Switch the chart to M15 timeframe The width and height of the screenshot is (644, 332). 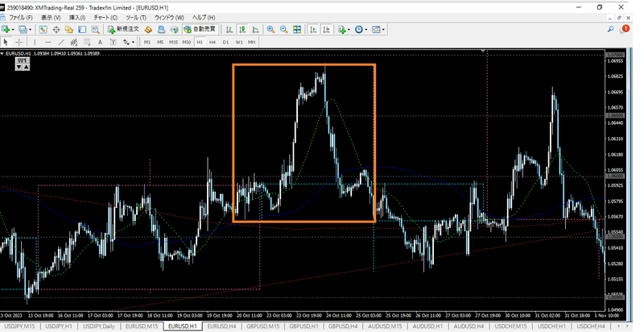click(x=174, y=42)
